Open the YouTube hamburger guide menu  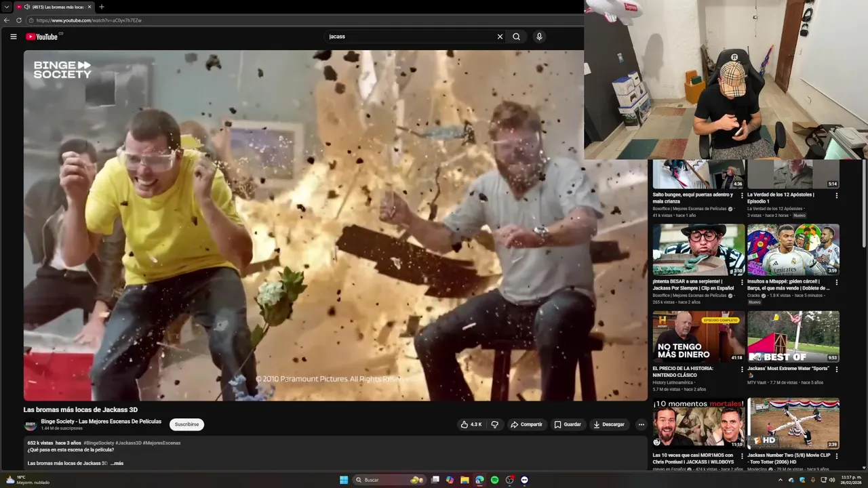14,37
